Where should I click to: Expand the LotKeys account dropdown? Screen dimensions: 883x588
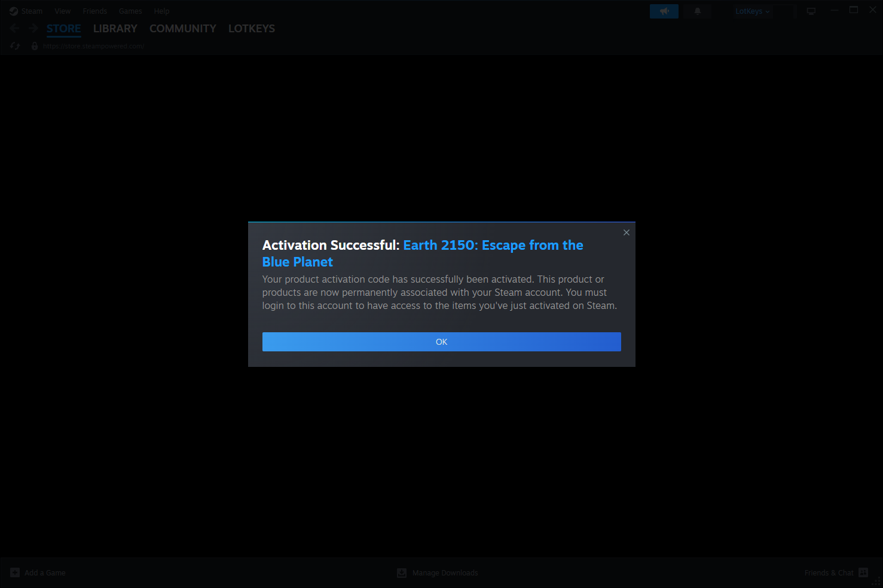pyautogui.click(x=753, y=11)
